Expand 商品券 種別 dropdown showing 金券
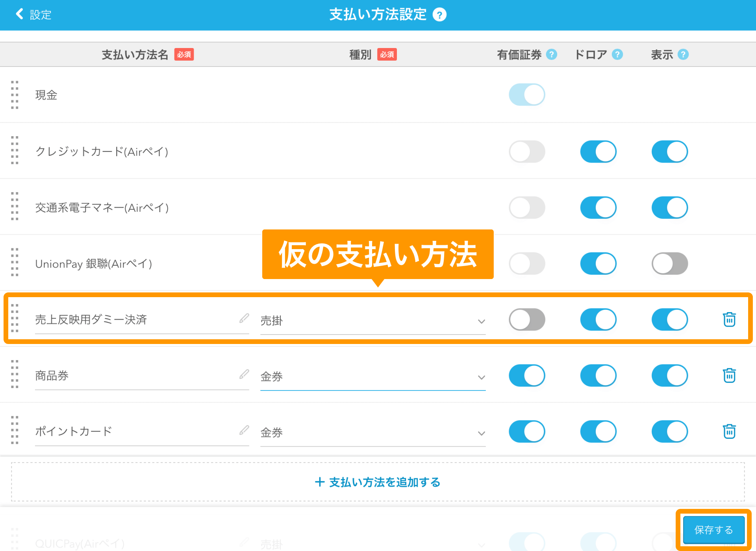756x551 pixels. point(372,377)
